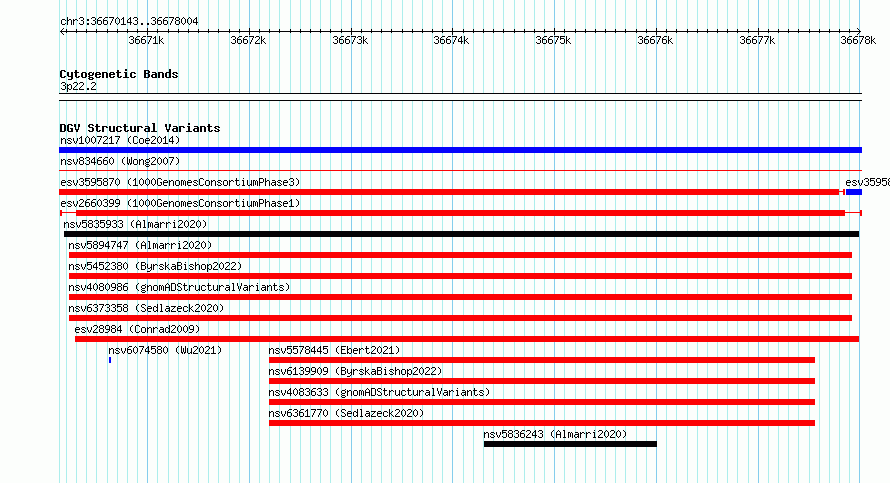Select the 3p22.2 cytogenetic band label
Screen dimensions: 890x483
78,87
